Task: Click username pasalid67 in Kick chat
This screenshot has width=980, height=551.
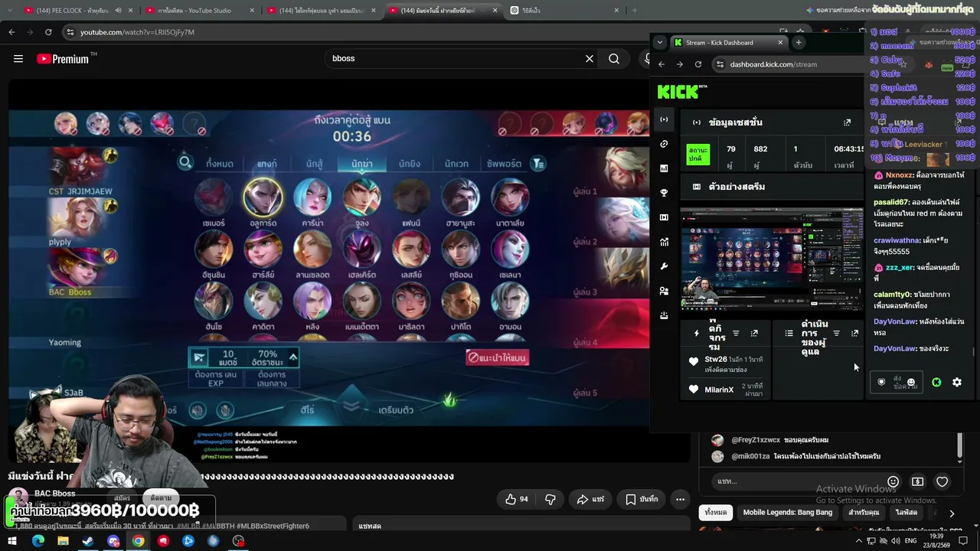Action: [892, 203]
